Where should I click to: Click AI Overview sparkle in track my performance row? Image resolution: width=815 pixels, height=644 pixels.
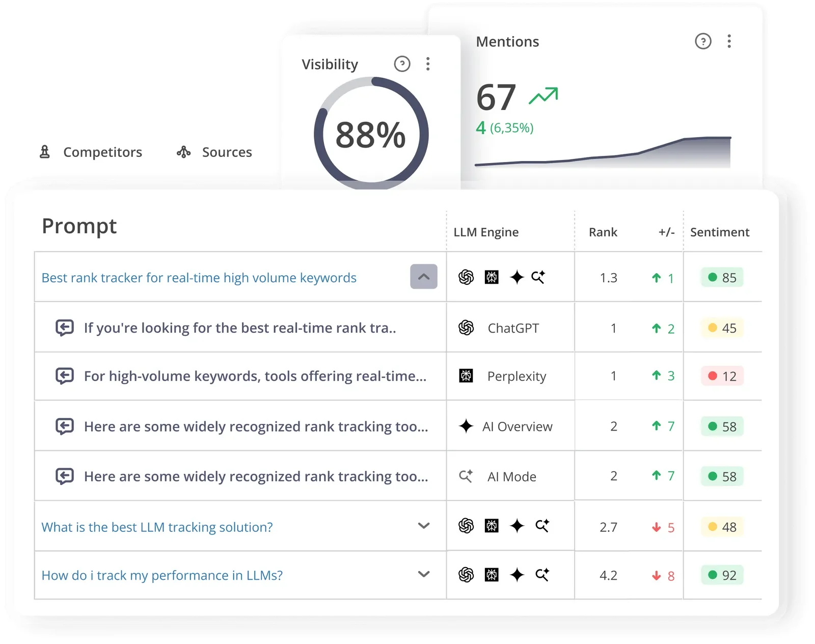[x=517, y=575]
